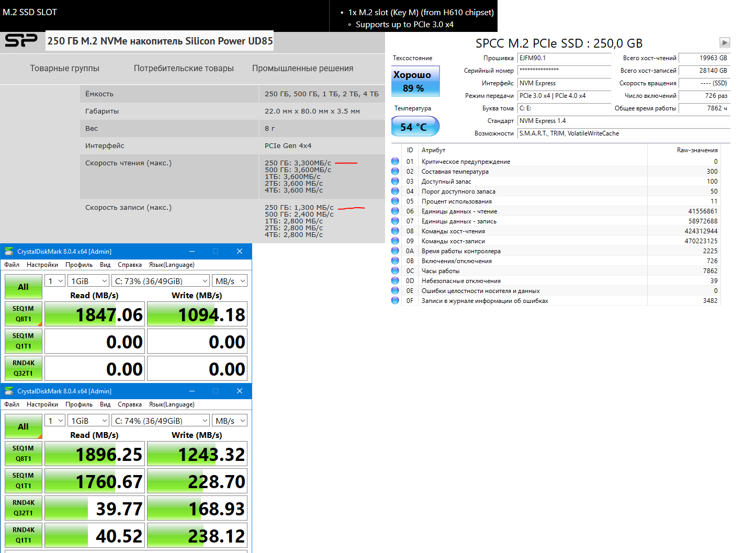Click the Стандарт field showing NVM Express 1.4

624,121
